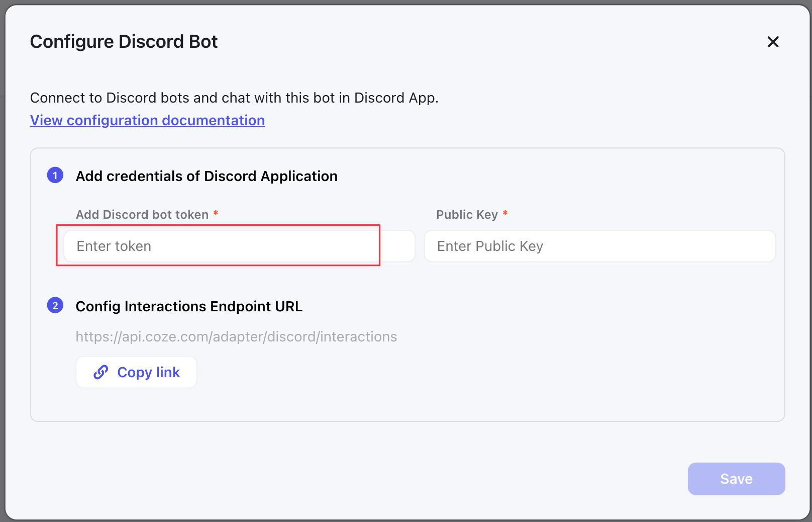Click Config Interactions Endpoint URL heading
The height and width of the screenshot is (522, 812).
(x=189, y=306)
